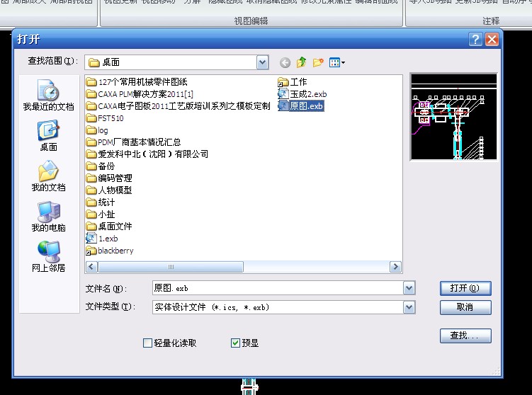Click into the 文件名 input field

point(278,288)
